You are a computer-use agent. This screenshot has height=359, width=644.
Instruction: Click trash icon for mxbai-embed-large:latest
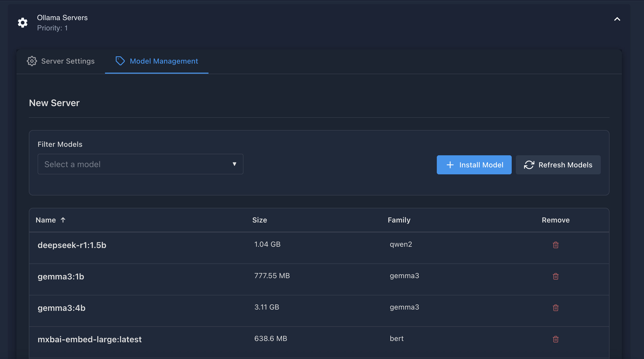[555, 339]
